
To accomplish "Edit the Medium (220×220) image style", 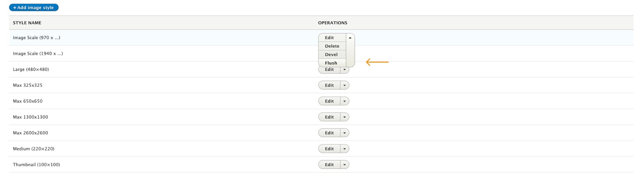I will click(329, 149).
